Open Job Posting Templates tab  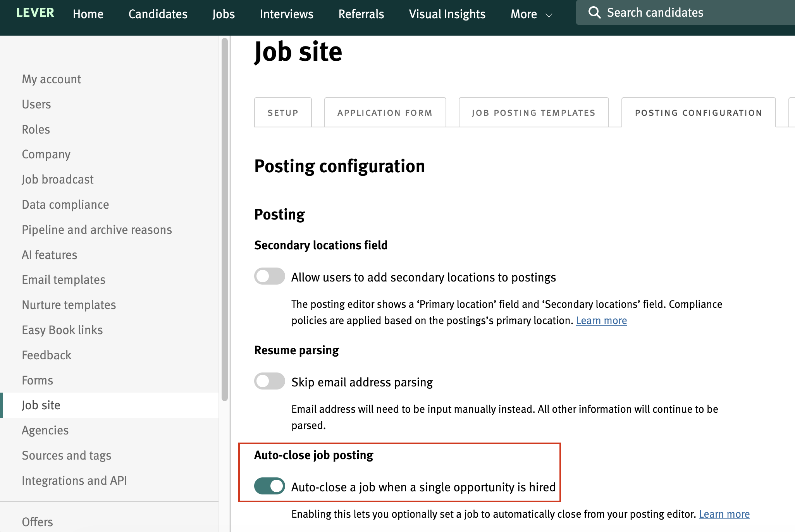click(533, 113)
